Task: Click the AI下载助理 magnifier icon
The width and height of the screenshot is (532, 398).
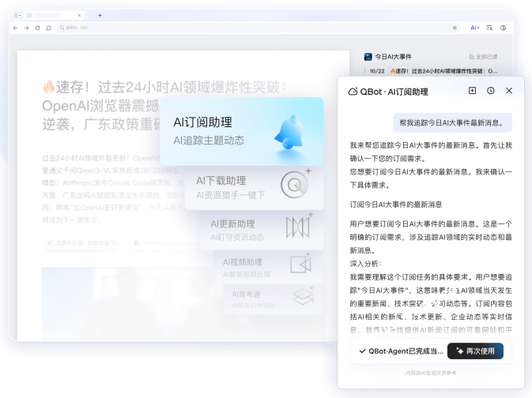Action: click(295, 185)
